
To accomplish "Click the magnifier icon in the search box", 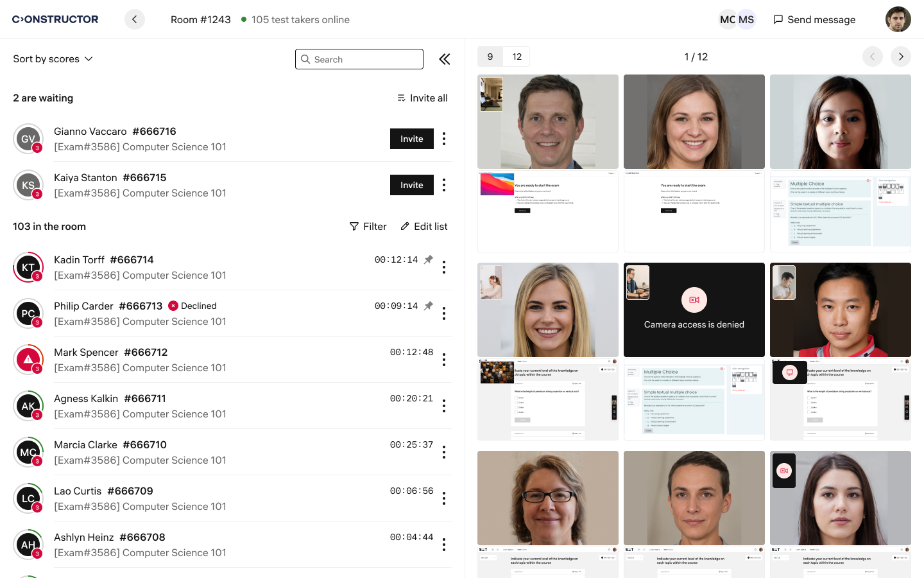I will click(305, 59).
